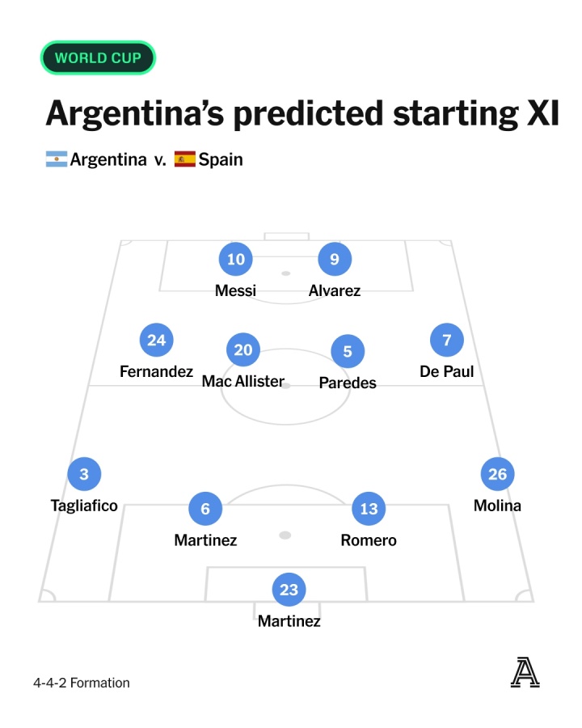Select Paredes' number 5 marker
The width and height of the screenshot is (582, 728).
point(348,352)
